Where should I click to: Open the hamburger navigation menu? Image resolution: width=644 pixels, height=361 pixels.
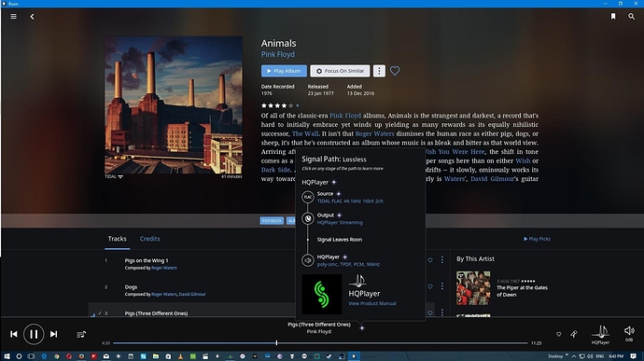click(x=14, y=17)
